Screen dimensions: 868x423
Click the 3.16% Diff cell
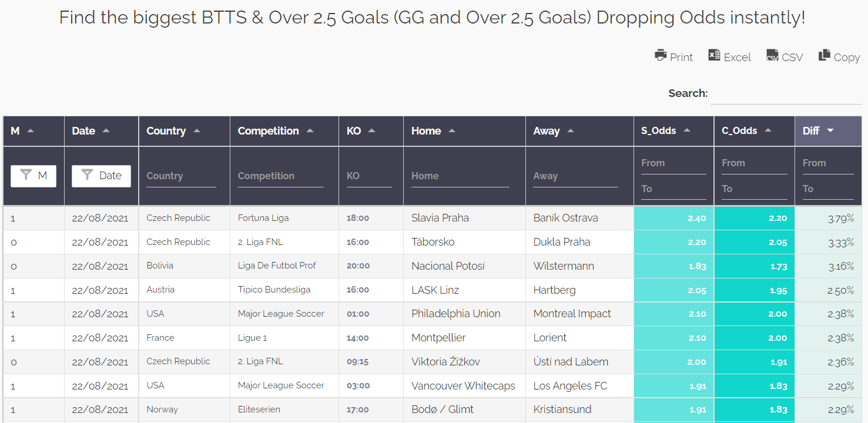click(829, 266)
